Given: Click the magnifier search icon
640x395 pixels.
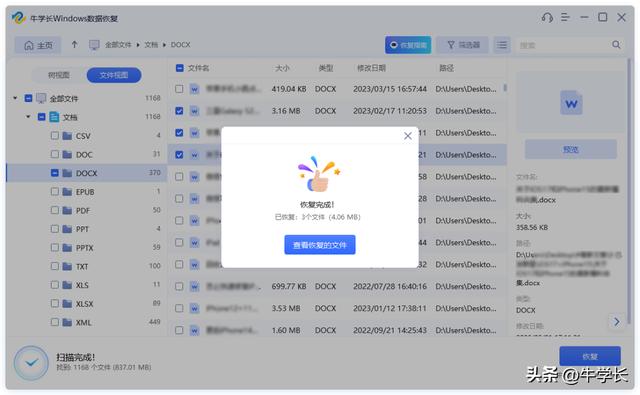Looking at the screenshot, I should (616, 45).
